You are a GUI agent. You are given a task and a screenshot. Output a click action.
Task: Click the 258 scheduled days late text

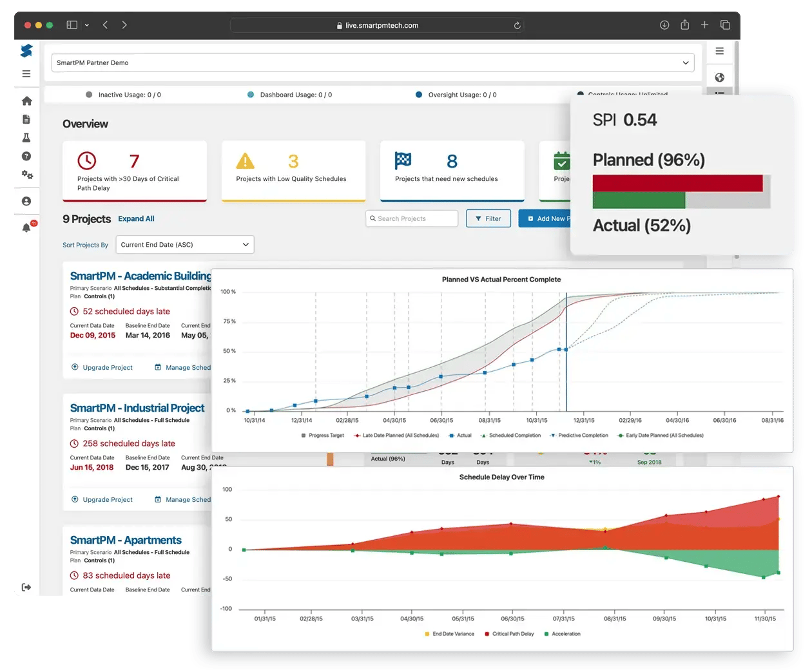pyautogui.click(x=129, y=443)
